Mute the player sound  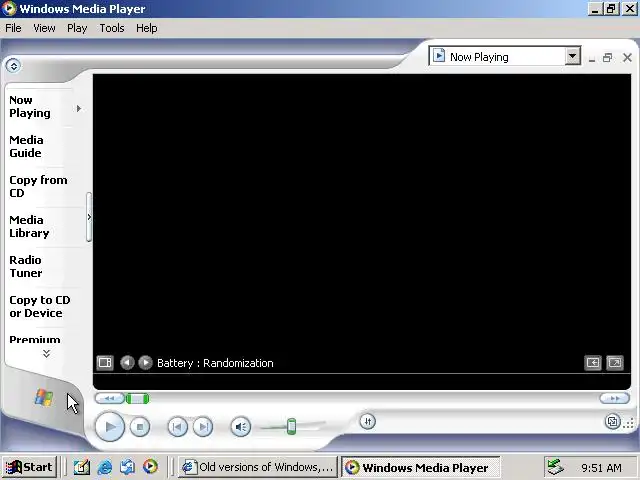[241, 427]
